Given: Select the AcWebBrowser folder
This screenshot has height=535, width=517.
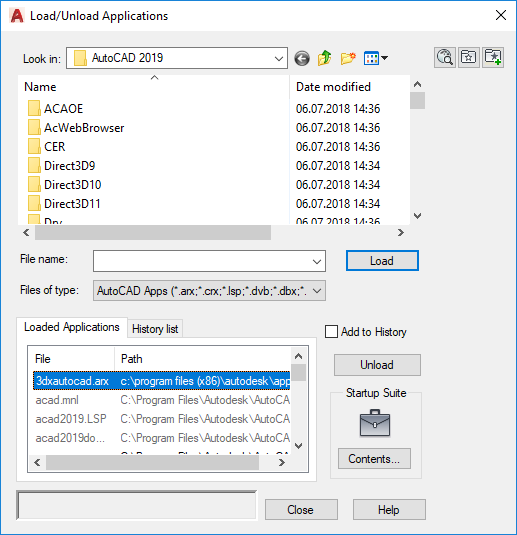Looking at the screenshot, I should [76, 128].
